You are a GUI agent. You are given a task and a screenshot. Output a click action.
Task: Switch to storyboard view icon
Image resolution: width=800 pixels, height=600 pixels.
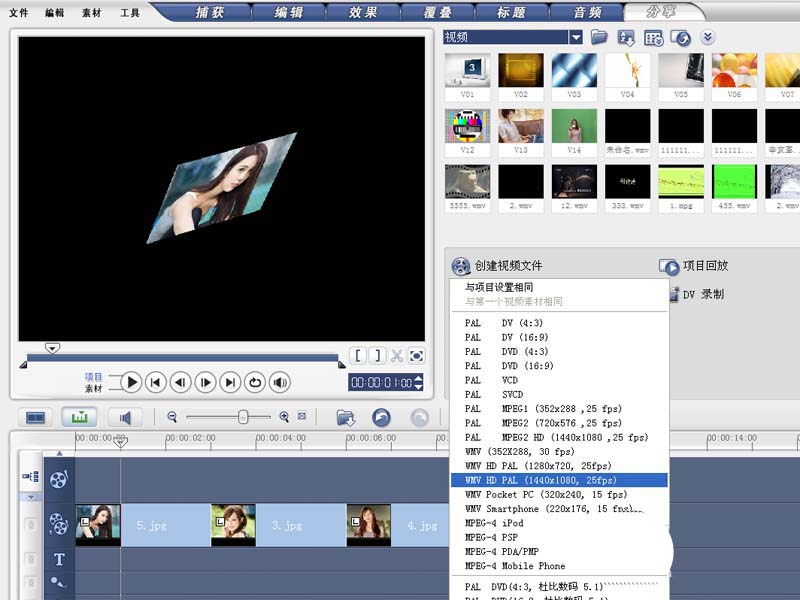pyautogui.click(x=35, y=417)
